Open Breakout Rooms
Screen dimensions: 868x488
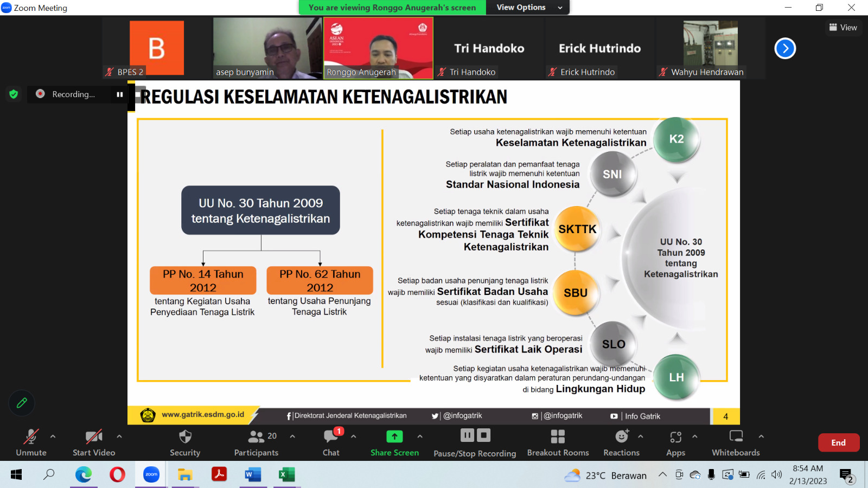(558, 442)
